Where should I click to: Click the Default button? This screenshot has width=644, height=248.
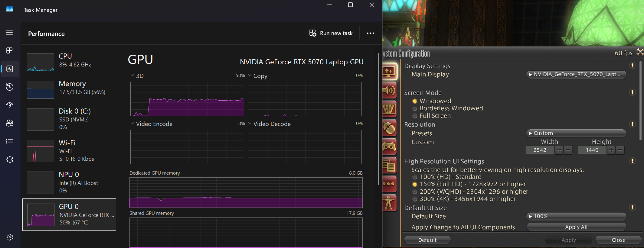[427, 240]
